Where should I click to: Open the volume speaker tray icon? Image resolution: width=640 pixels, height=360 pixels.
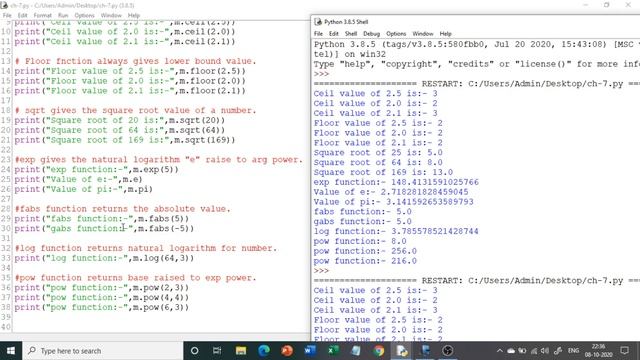(x=545, y=351)
